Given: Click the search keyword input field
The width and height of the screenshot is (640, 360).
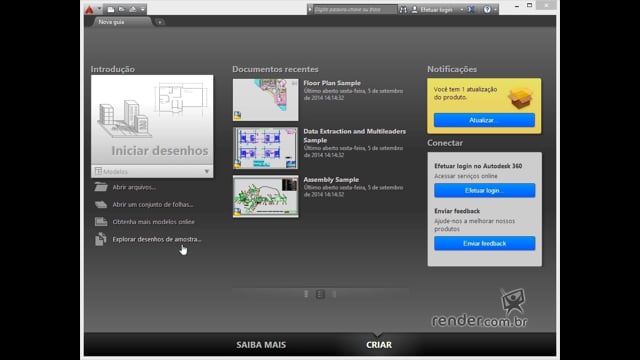Looking at the screenshot, I should click(355, 9).
